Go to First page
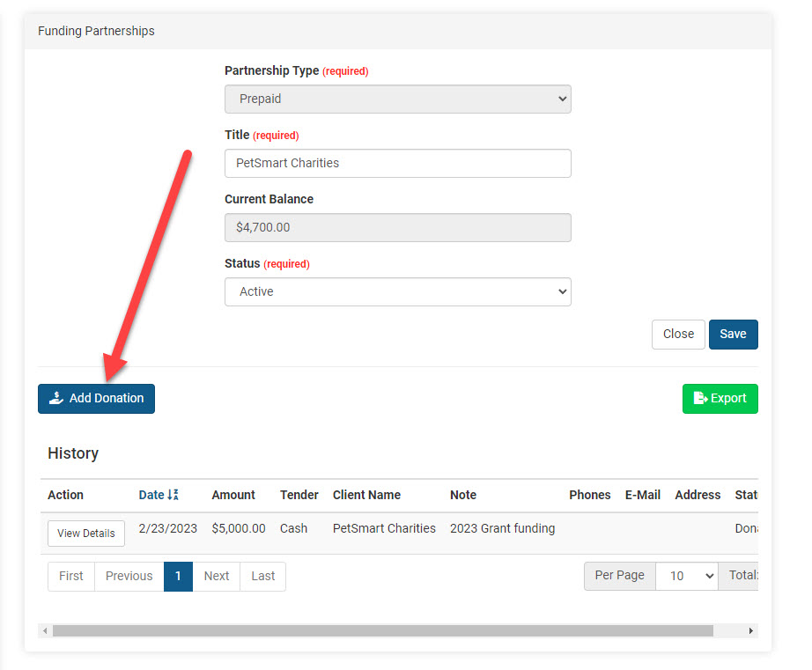 [71, 576]
